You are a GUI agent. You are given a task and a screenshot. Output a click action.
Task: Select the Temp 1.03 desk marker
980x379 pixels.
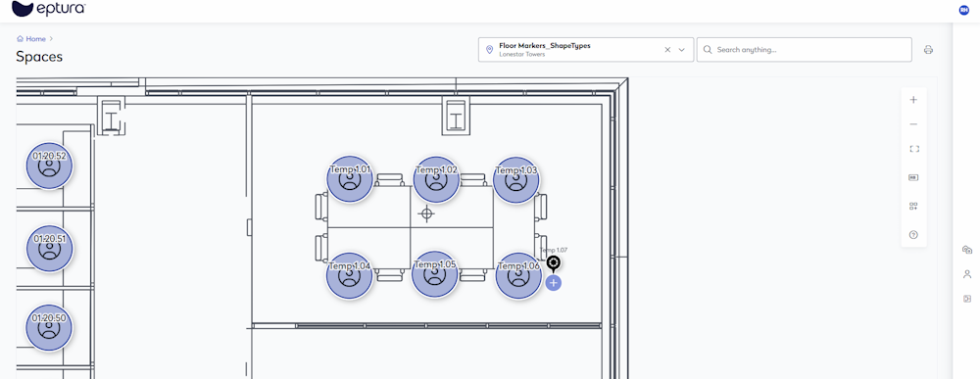(516, 179)
